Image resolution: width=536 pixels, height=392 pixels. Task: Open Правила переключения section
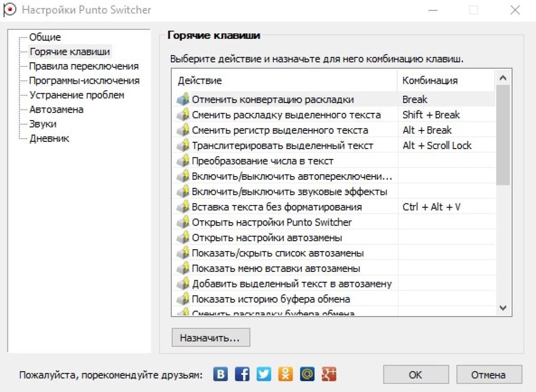pos(84,66)
